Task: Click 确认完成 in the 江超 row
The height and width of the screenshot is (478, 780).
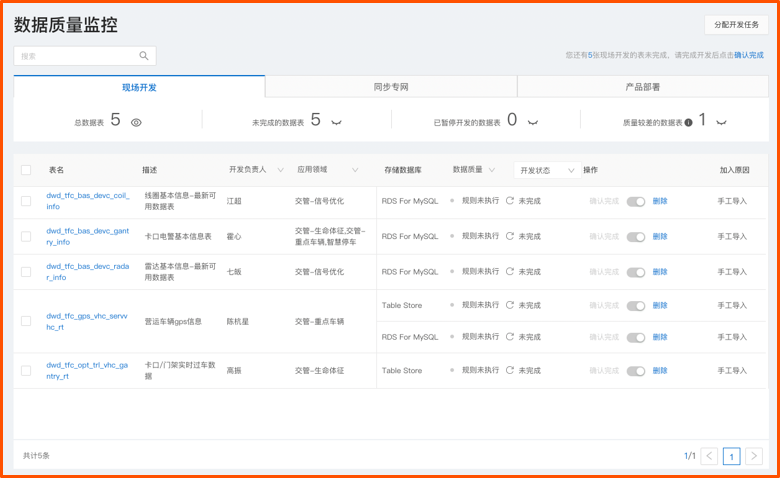Action: pos(604,201)
